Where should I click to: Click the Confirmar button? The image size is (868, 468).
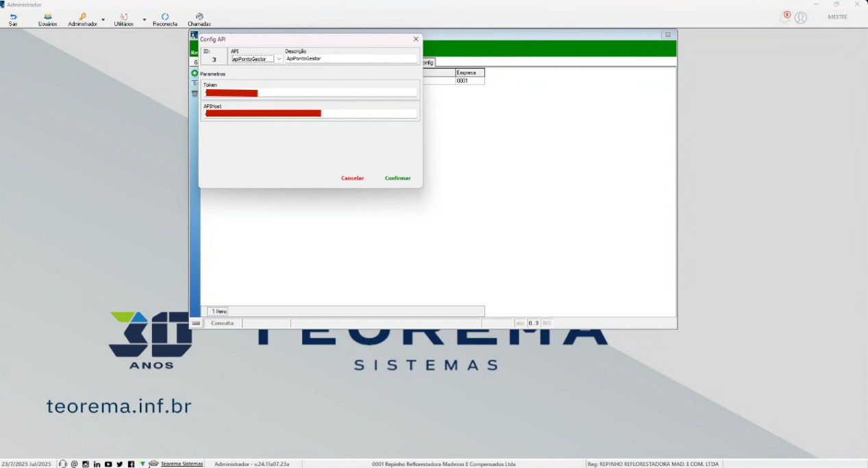coord(398,178)
